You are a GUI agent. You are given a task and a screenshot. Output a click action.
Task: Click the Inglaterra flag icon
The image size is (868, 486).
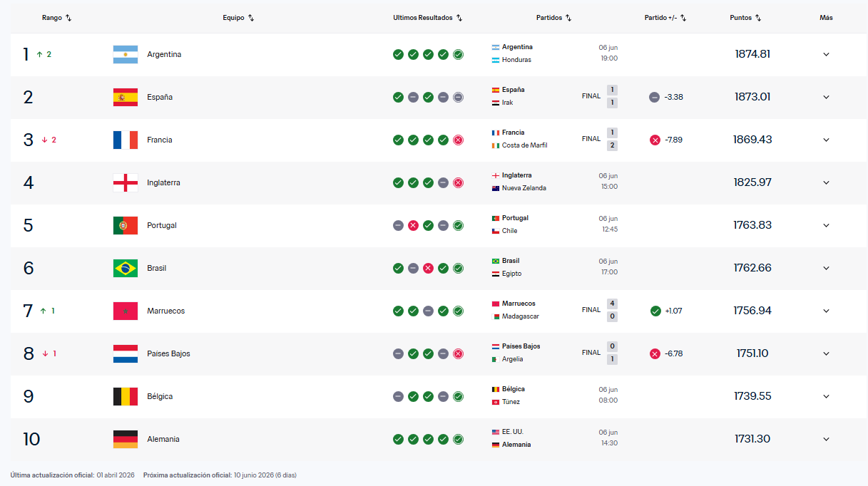[126, 183]
